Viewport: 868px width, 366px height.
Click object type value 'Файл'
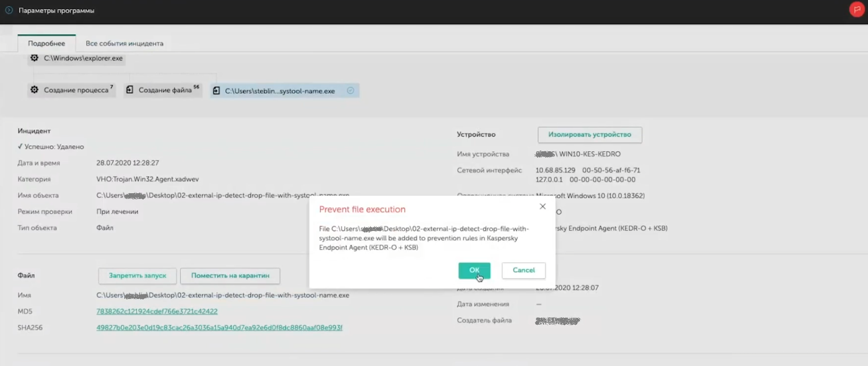pos(105,228)
